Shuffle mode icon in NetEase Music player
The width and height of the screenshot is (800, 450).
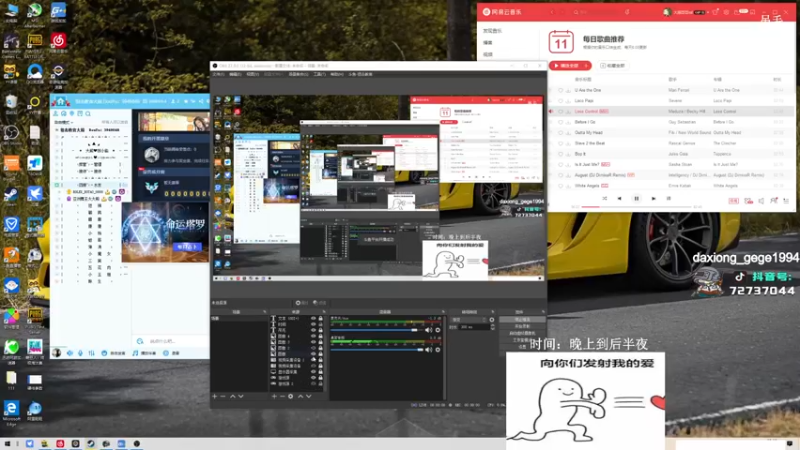[x=605, y=198]
